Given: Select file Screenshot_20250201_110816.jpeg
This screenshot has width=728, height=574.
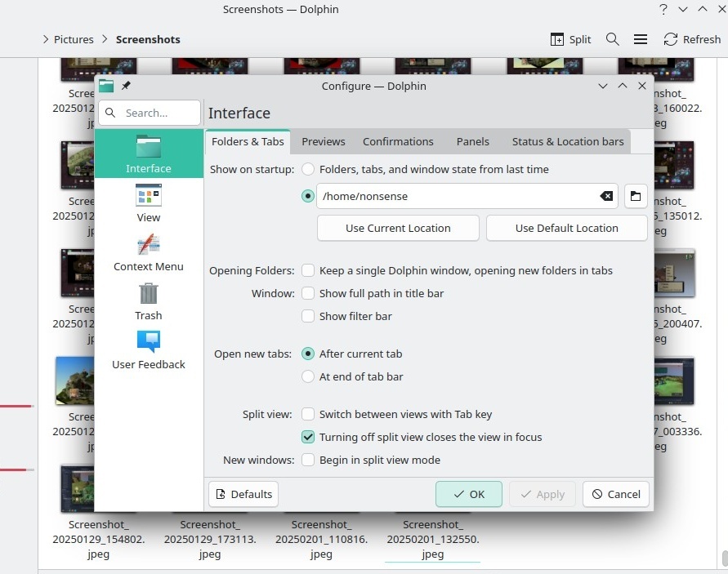Looking at the screenshot, I should coord(321,539).
